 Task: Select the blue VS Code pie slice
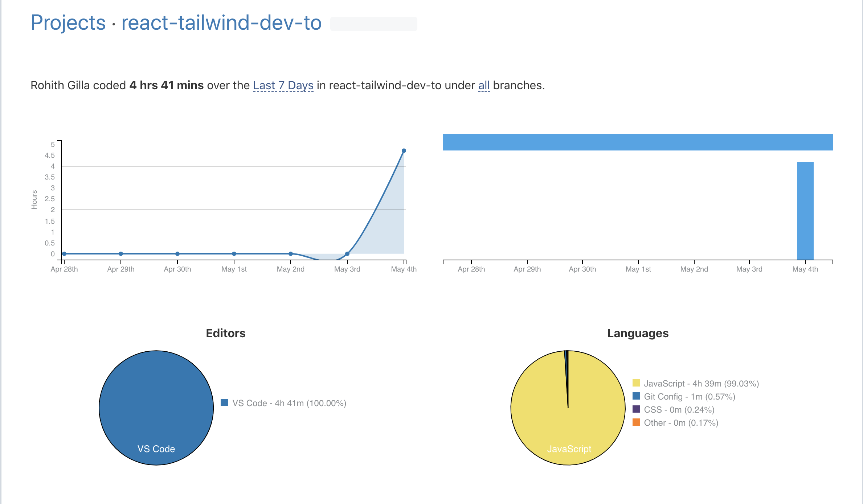[155, 408]
